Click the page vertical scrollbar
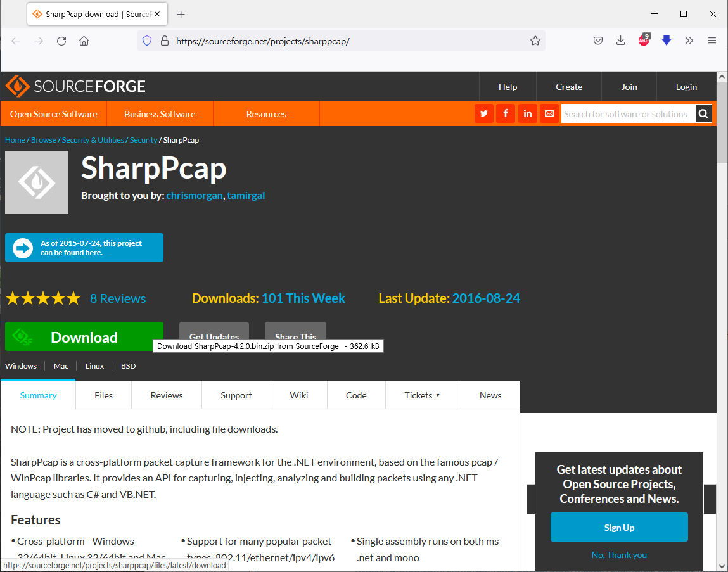This screenshot has width=728, height=572. point(722,321)
